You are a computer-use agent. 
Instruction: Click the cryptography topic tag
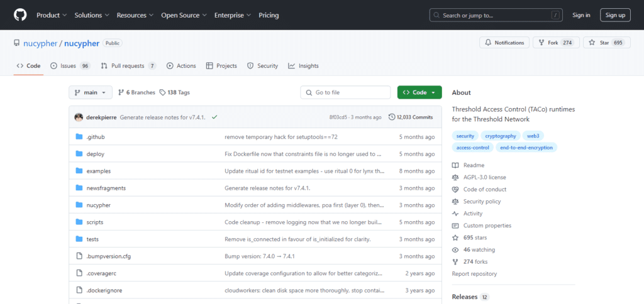pos(501,136)
